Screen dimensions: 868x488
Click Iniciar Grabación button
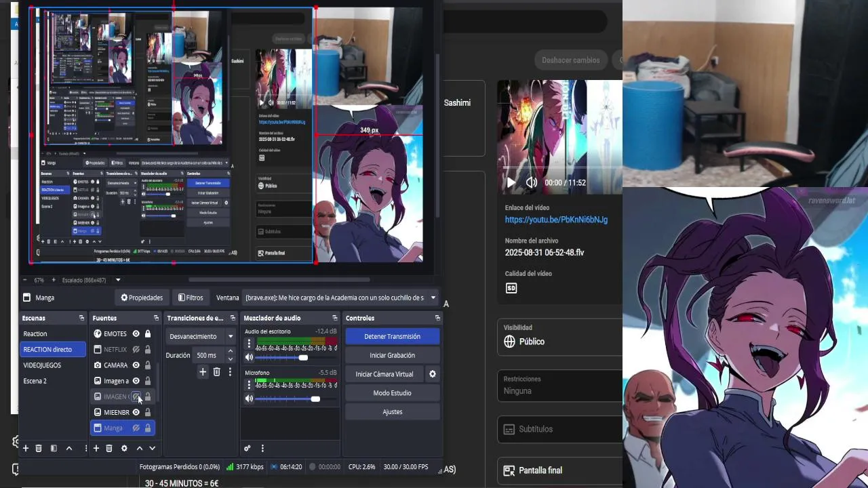tap(392, 355)
